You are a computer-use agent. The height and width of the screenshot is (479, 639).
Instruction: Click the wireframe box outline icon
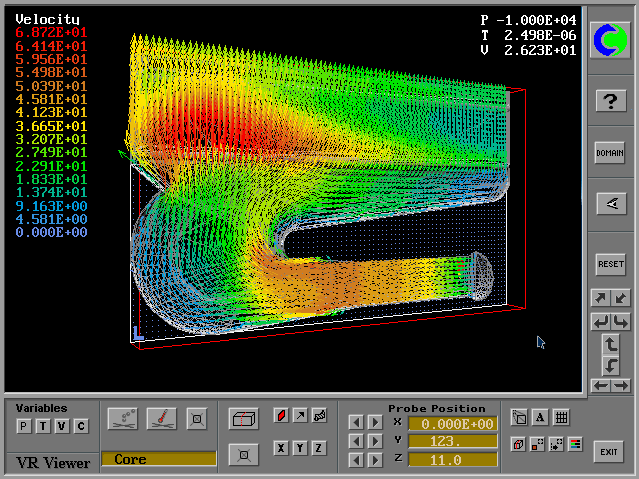[243, 420]
